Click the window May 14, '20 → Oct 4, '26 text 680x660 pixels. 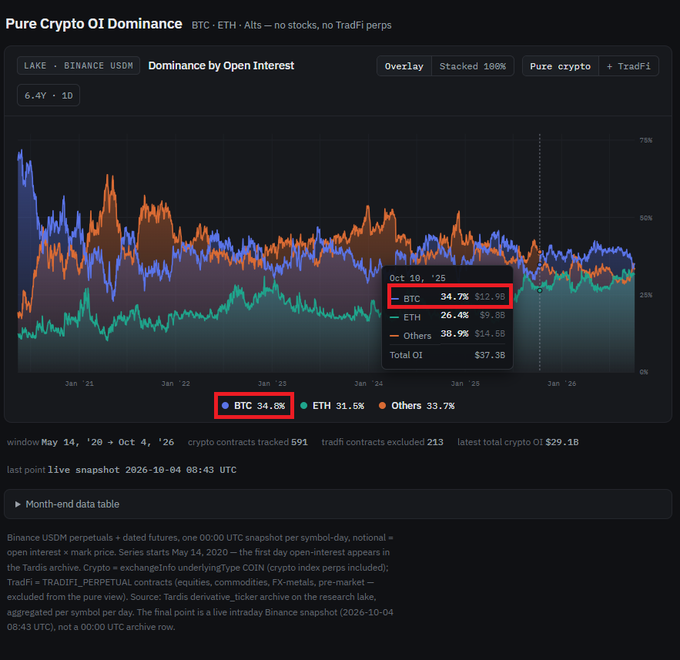tap(90, 442)
